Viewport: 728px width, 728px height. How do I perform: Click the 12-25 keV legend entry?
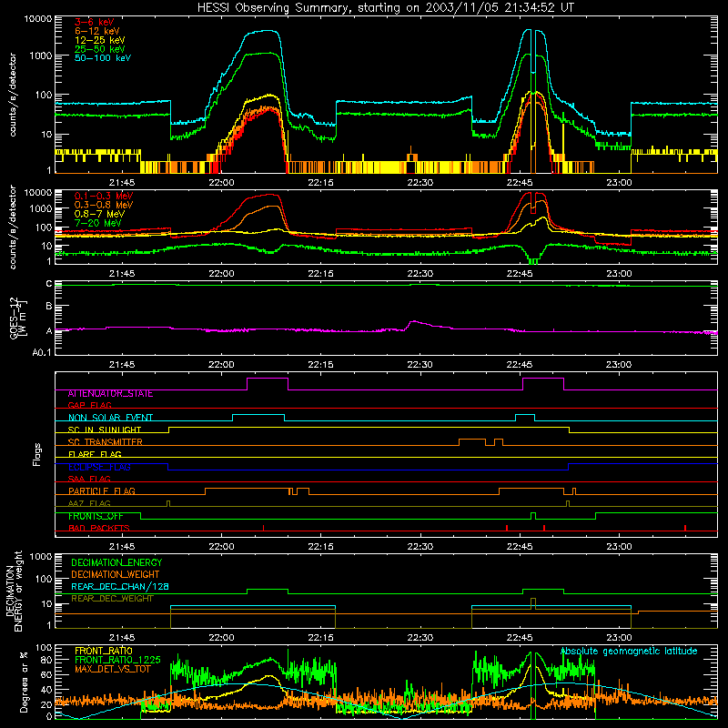pos(100,40)
